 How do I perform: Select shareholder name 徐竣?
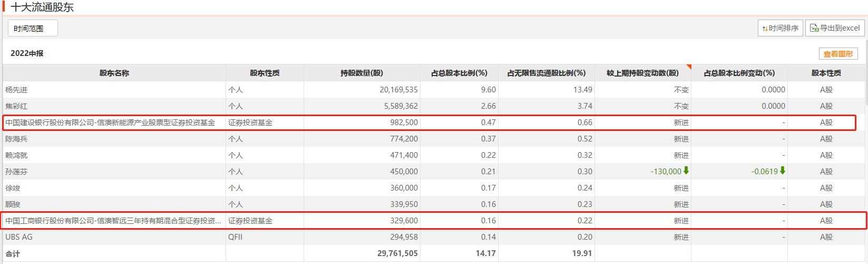(13, 188)
